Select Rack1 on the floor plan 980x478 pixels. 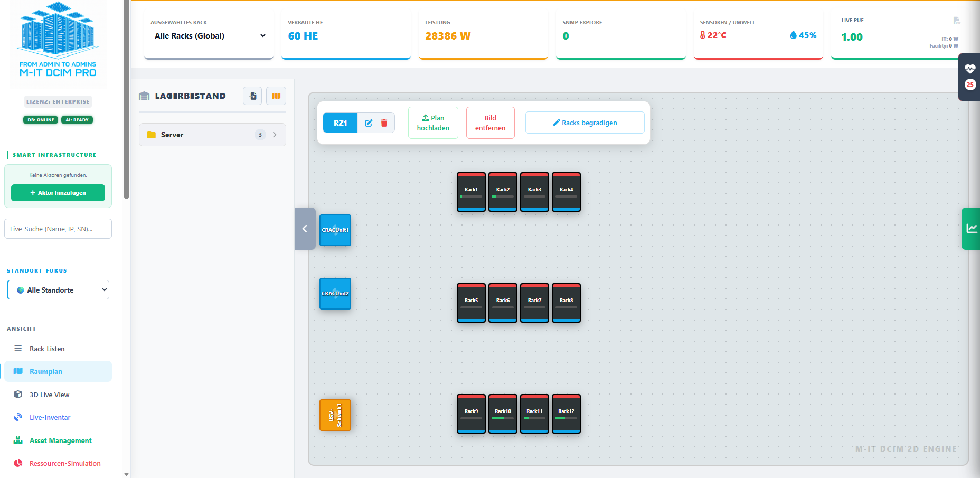[471, 192]
